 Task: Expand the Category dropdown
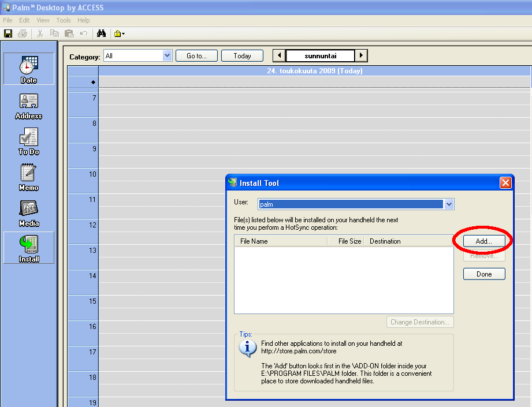[167, 55]
